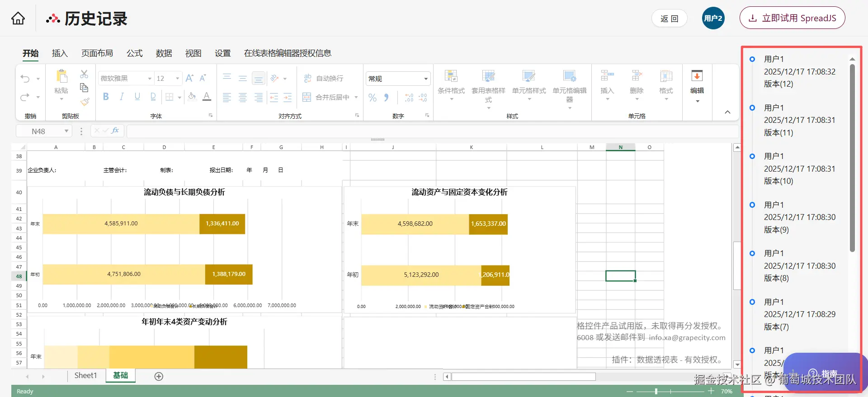Viewport: 868px width, 397px height.
Task: Click the fill color bucket icon
Action: [192, 97]
